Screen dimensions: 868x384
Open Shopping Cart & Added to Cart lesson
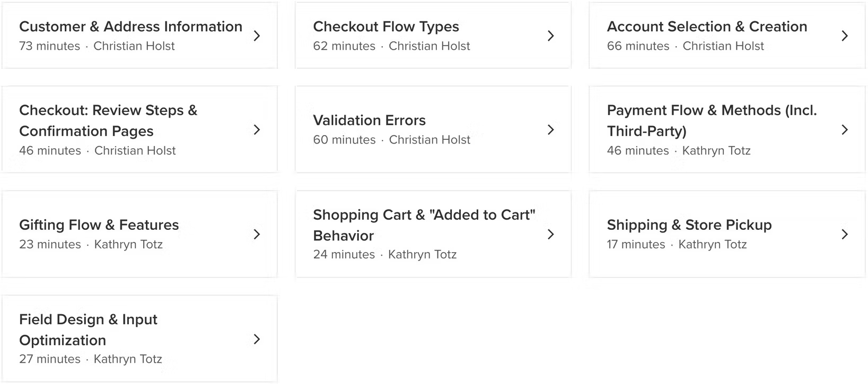point(424,225)
